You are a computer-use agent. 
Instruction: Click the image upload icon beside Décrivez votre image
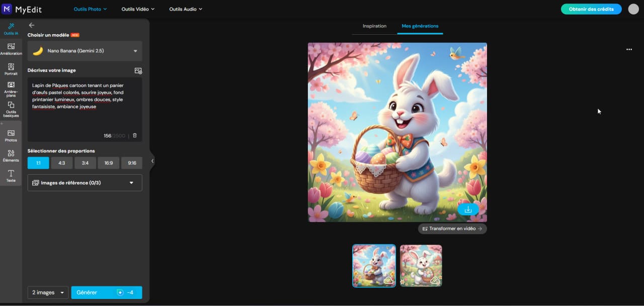[x=138, y=71]
